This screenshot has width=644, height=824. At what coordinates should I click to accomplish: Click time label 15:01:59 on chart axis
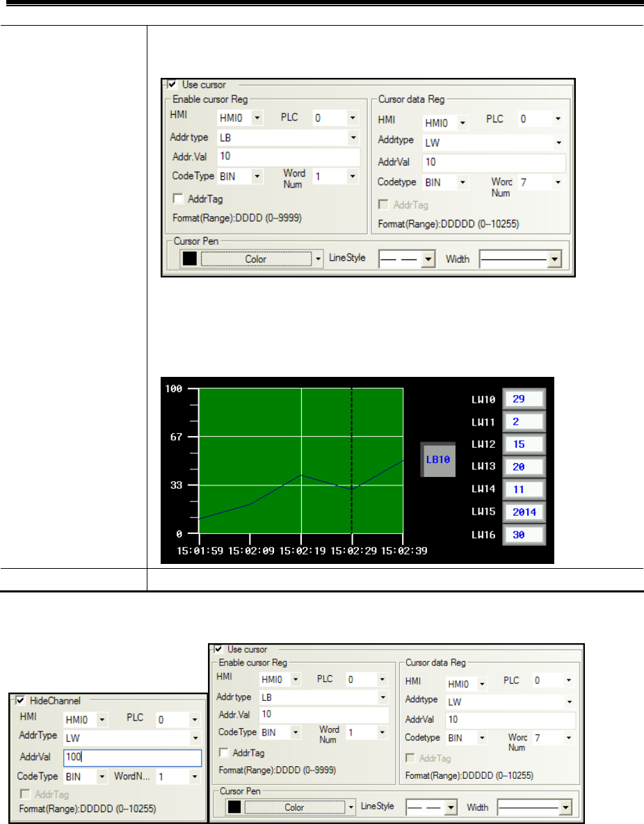click(200, 551)
